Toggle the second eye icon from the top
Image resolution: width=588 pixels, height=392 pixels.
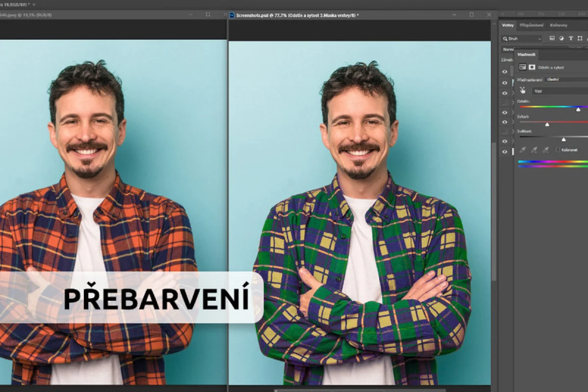pyautogui.click(x=505, y=82)
